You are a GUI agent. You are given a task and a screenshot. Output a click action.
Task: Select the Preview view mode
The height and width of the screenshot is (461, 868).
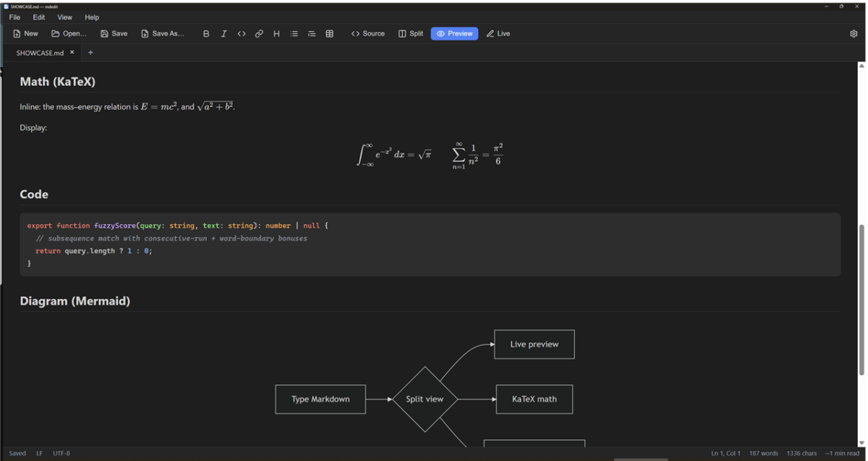click(454, 33)
